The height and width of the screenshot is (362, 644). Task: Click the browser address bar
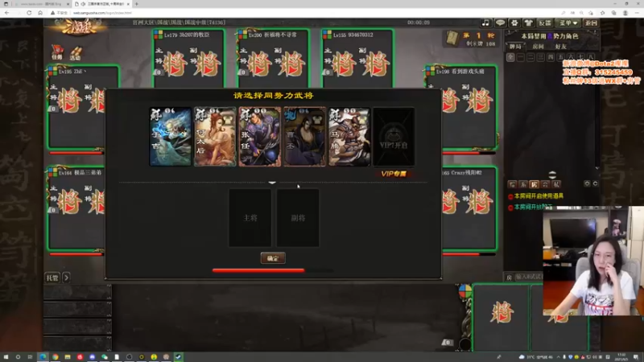[x=304, y=13]
